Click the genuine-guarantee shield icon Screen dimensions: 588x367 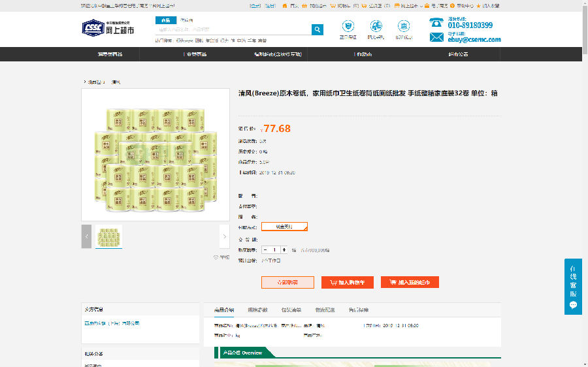pos(348,26)
